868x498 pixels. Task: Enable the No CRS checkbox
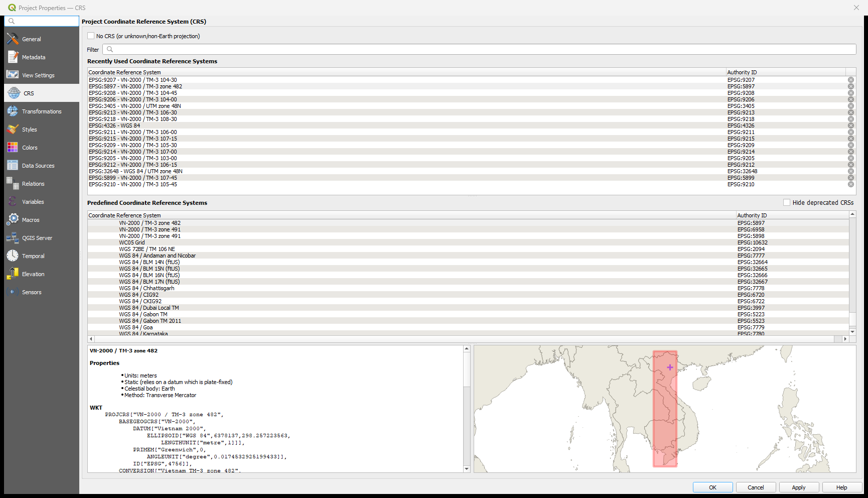(x=91, y=36)
